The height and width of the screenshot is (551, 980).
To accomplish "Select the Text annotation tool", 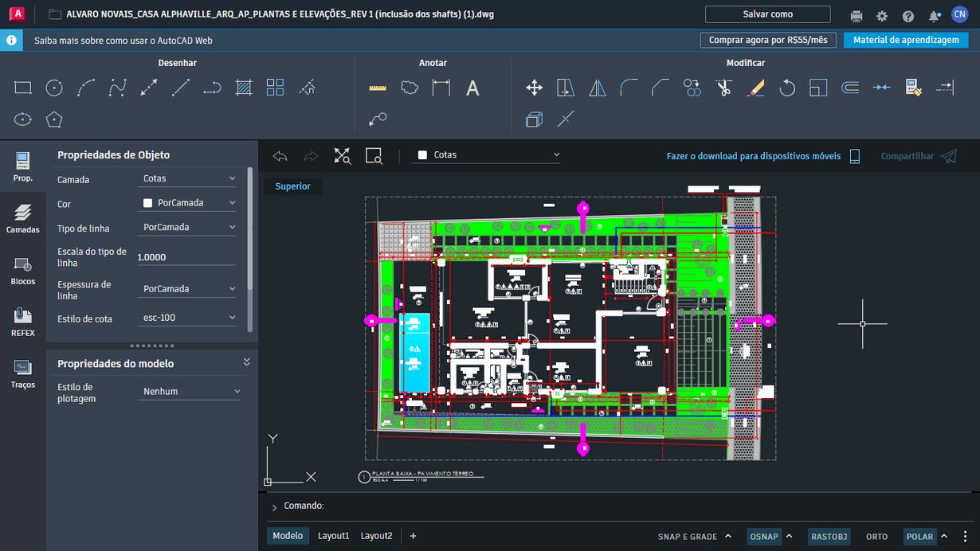I will pos(472,88).
